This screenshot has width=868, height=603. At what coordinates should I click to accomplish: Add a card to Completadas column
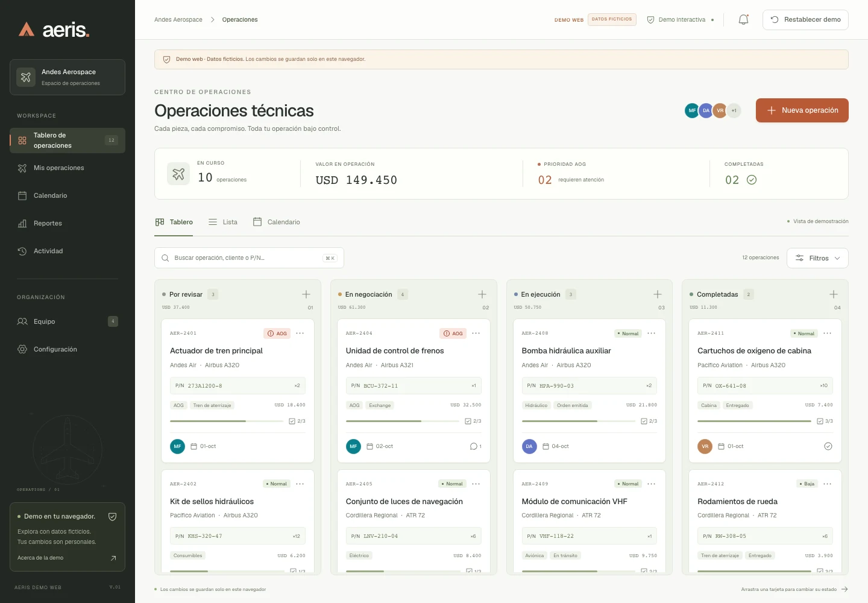[x=834, y=294]
